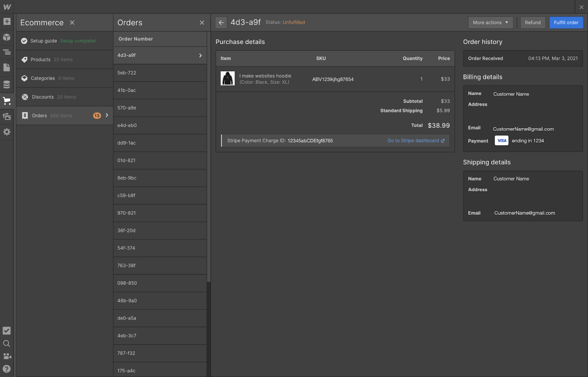Expand the Orders row chevron
This screenshot has height=377, width=588.
click(107, 115)
